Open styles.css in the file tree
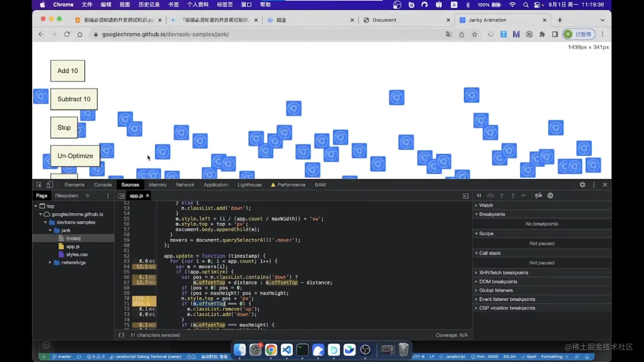Viewport: 644px width, 362px height. (77, 254)
